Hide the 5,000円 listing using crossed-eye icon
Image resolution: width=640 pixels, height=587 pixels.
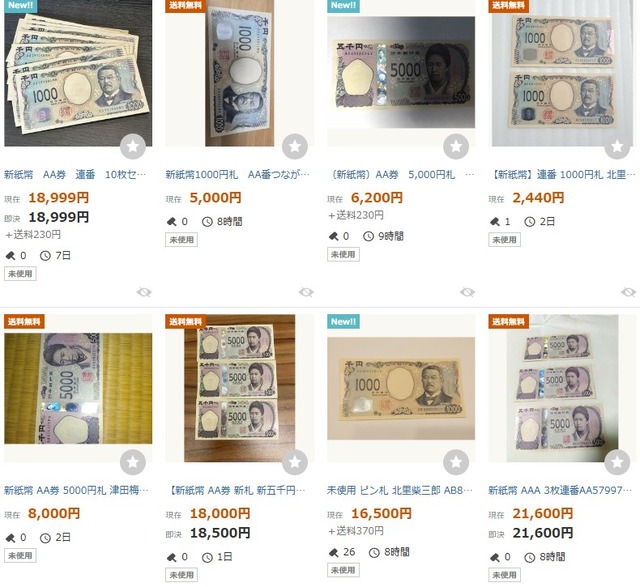coord(306,292)
